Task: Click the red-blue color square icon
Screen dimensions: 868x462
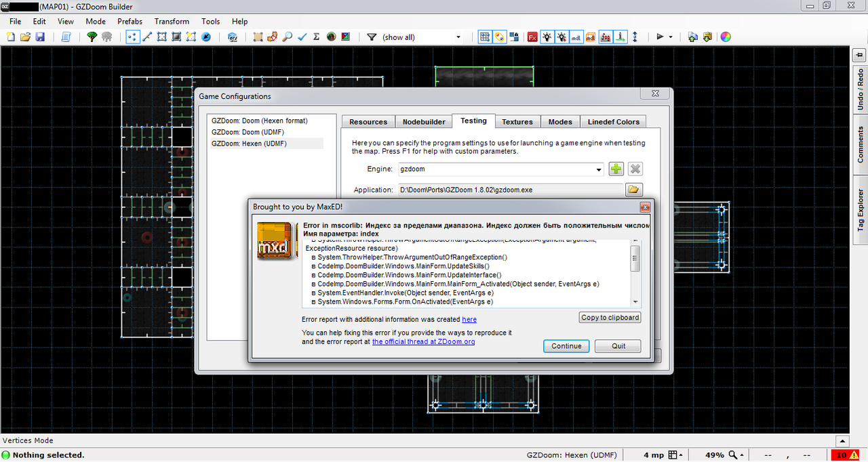Action: point(346,37)
